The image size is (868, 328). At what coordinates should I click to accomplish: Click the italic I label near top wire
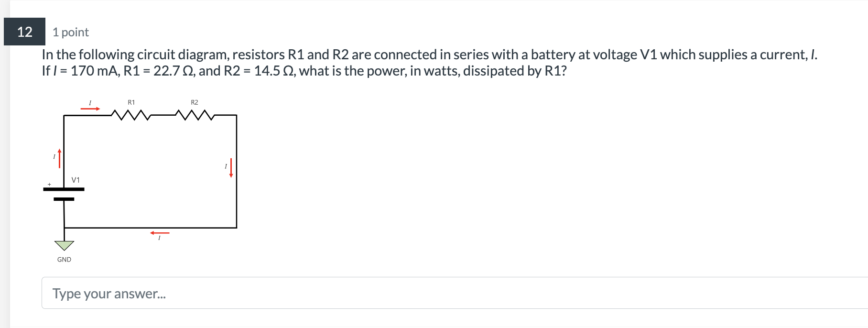click(x=90, y=102)
